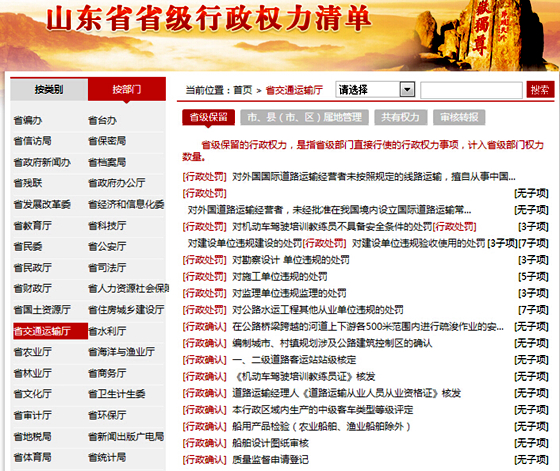Select highlighted 省交通运输厅 in sidebar
The image size is (560, 471).
point(50,331)
